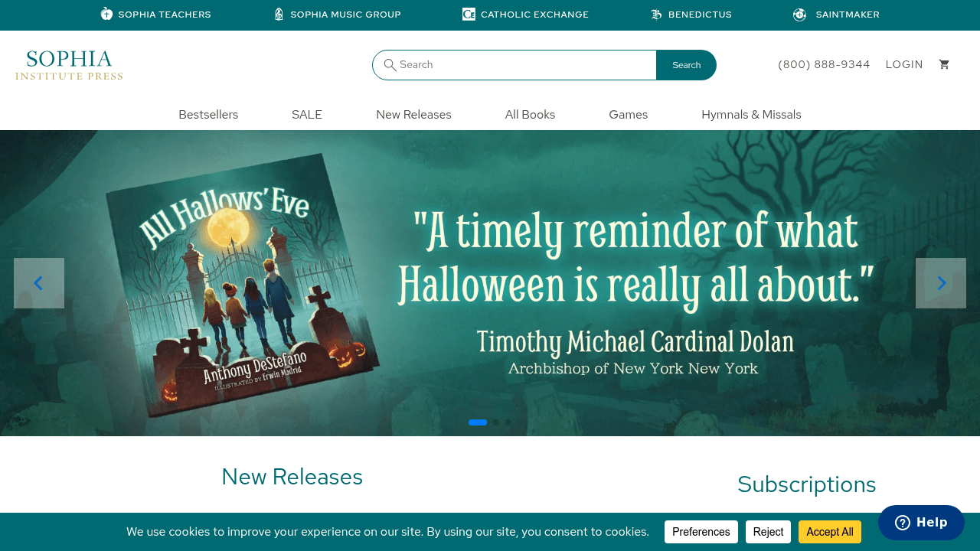Accept all cookies
Image resolution: width=980 pixels, height=551 pixels.
tap(829, 532)
